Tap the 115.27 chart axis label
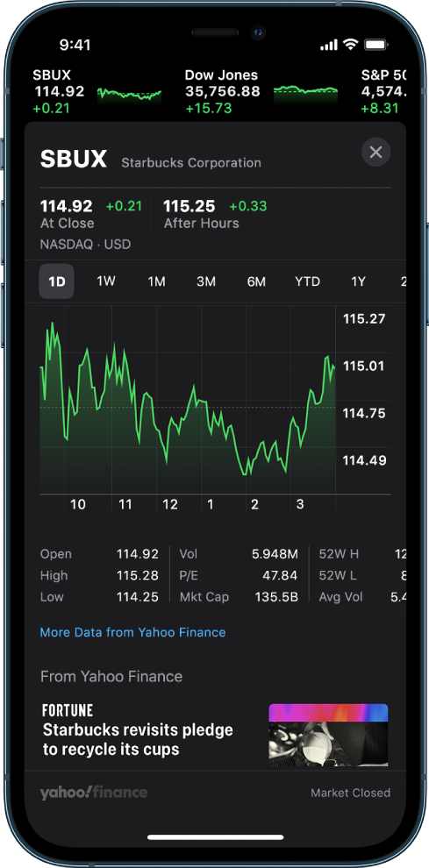 364,319
